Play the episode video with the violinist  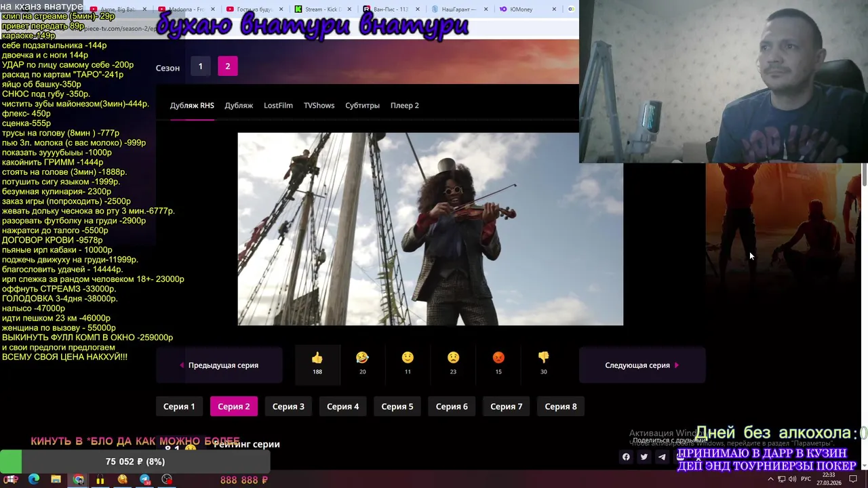tap(430, 229)
